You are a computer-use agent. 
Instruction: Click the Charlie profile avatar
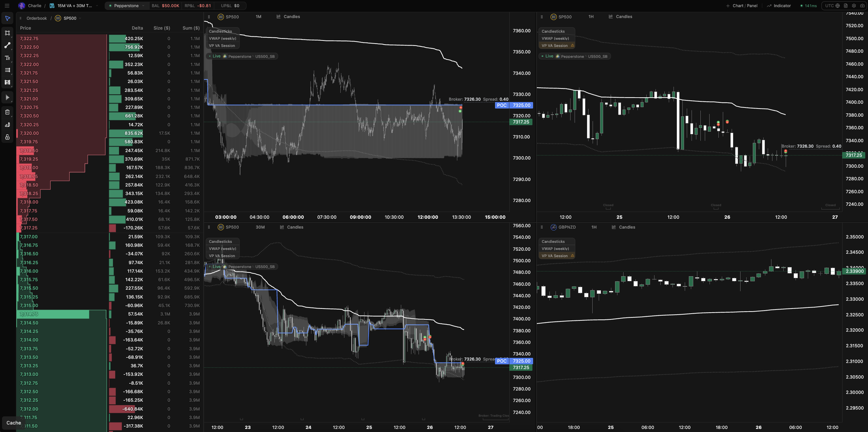click(21, 6)
